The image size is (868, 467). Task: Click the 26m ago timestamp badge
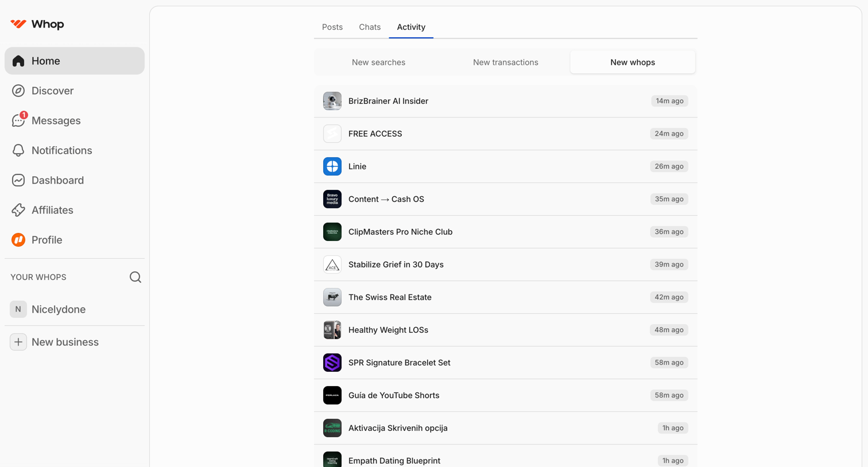[669, 166]
